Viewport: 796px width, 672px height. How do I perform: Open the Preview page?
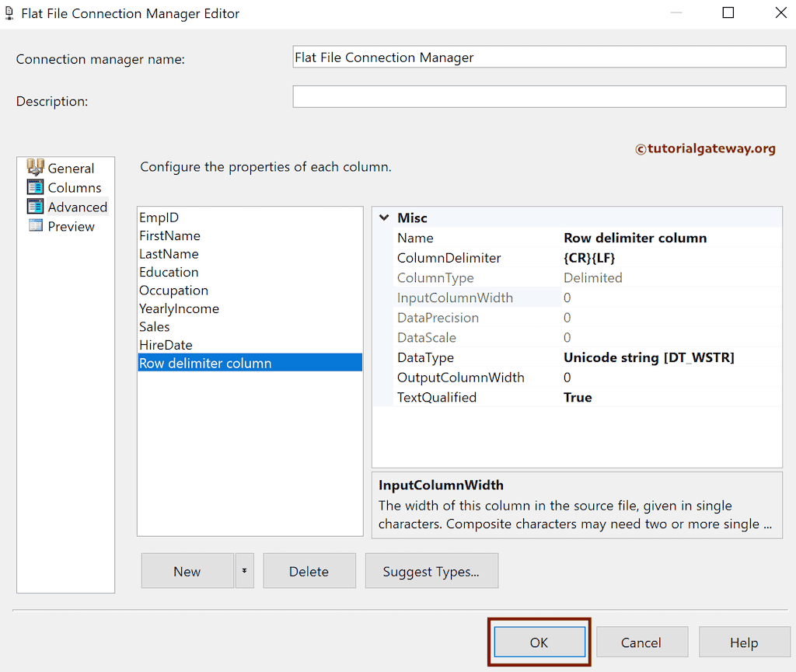coord(71,226)
